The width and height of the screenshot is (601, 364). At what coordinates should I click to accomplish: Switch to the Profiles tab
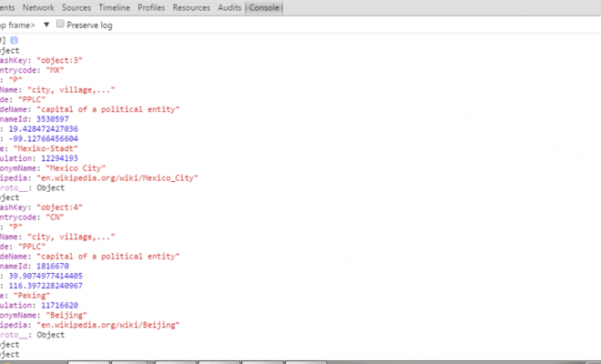coord(151,7)
